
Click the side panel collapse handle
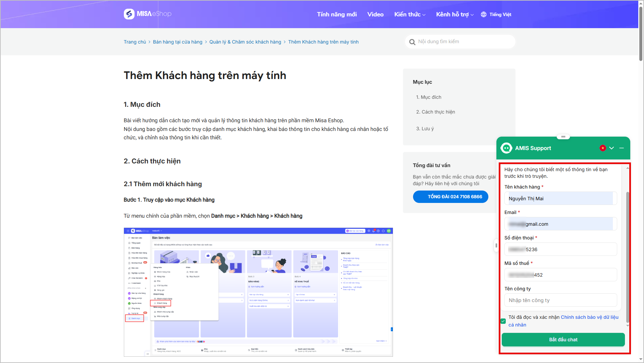click(x=496, y=245)
